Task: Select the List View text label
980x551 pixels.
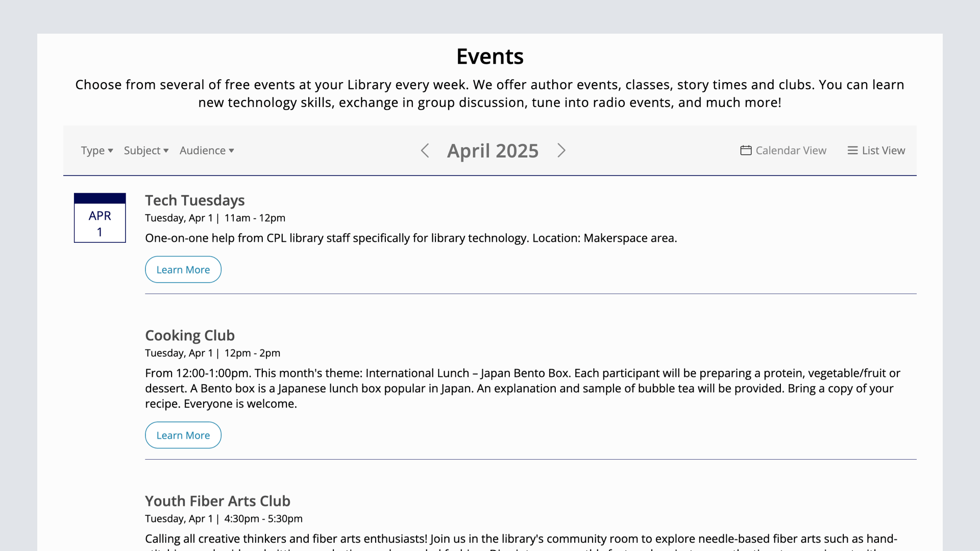Action: (883, 151)
